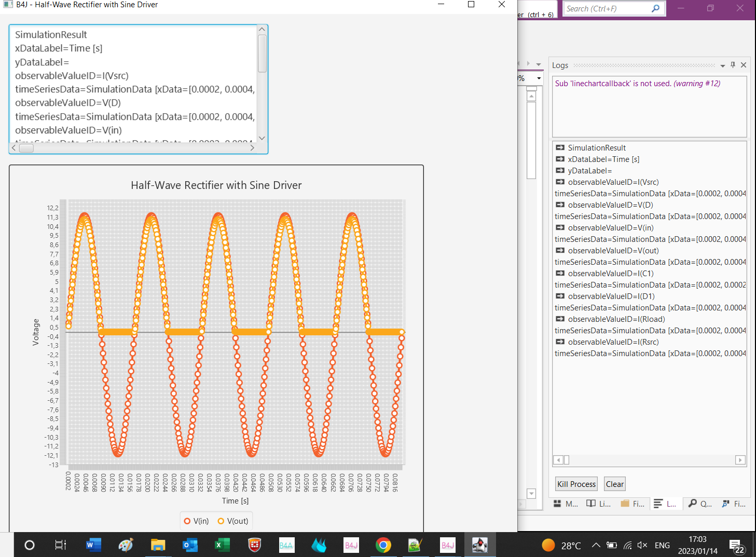The image size is (756, 557).
Task: Click the orange V(out) legend marker
Action: click(x=221, y=521)
